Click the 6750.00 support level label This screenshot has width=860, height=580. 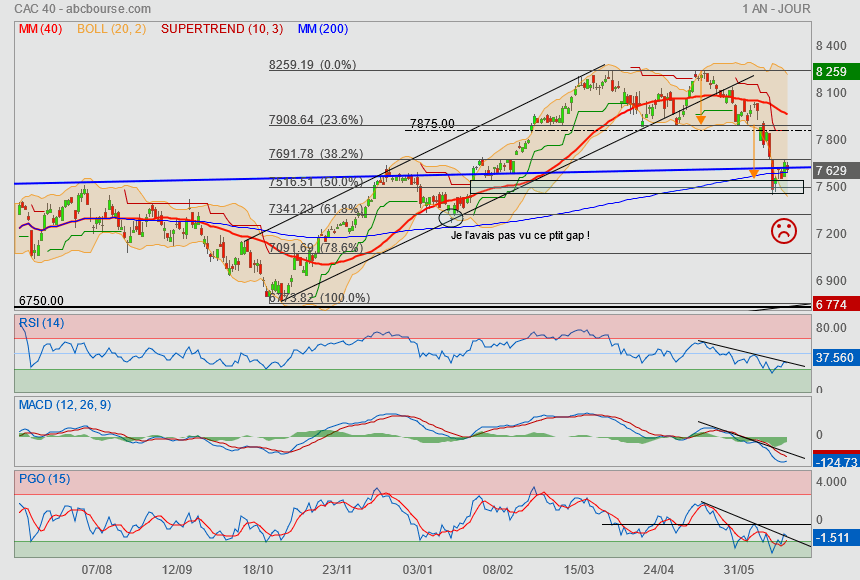point(41,301)
